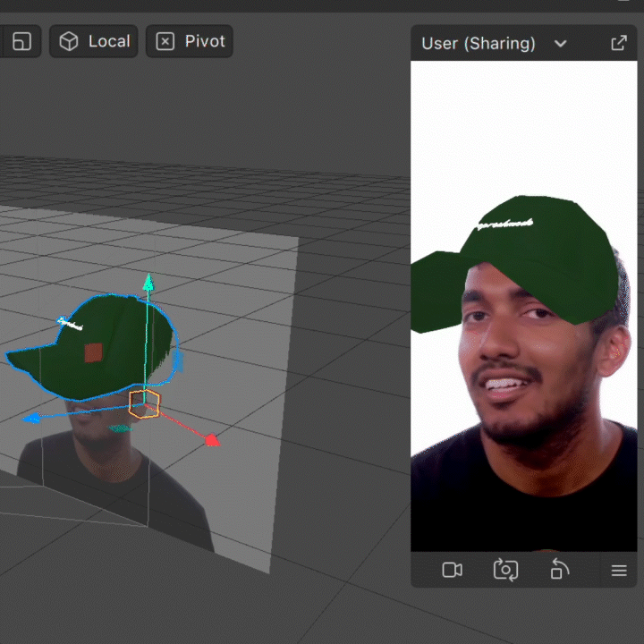Pop out the preview panel

(619, 43)
